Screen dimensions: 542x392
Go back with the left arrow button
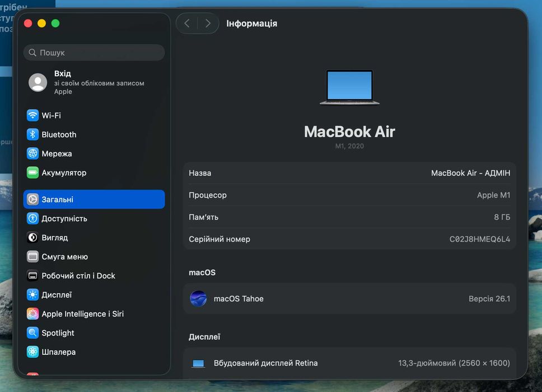187,24
